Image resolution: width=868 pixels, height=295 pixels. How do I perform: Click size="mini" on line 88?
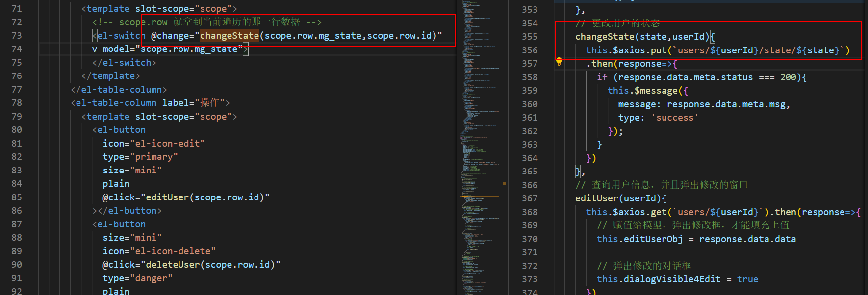tap(132, 238)
